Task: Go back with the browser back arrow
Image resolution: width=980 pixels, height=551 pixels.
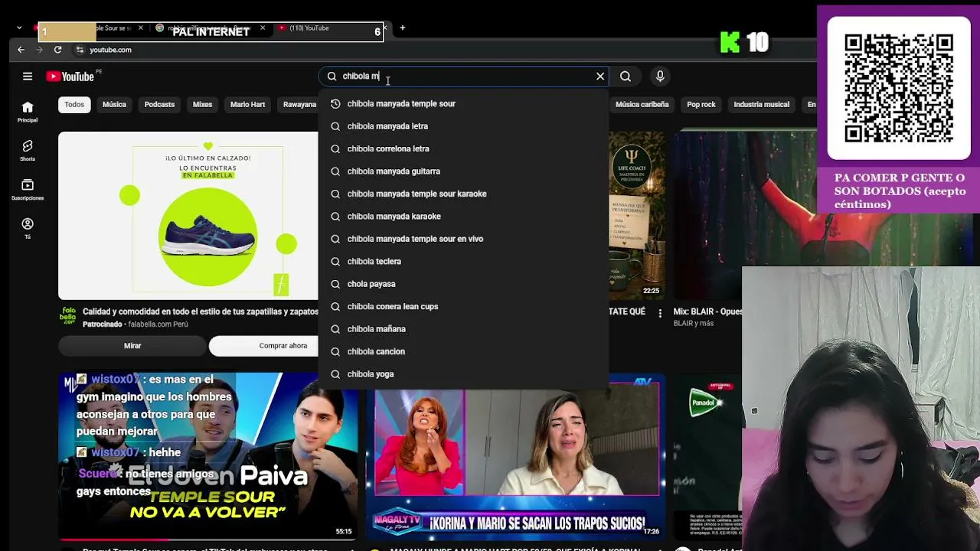Action: [21, 50]
